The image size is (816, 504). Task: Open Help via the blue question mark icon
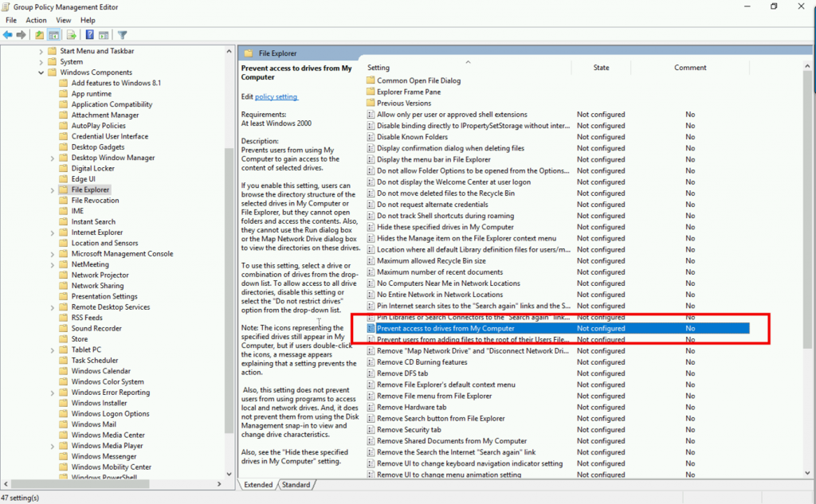point(89,34)
